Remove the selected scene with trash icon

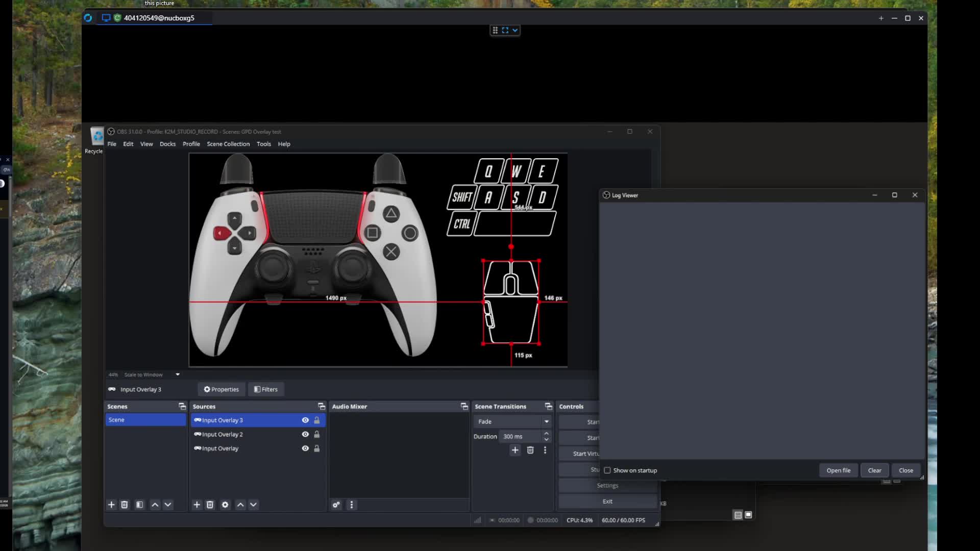125,505
